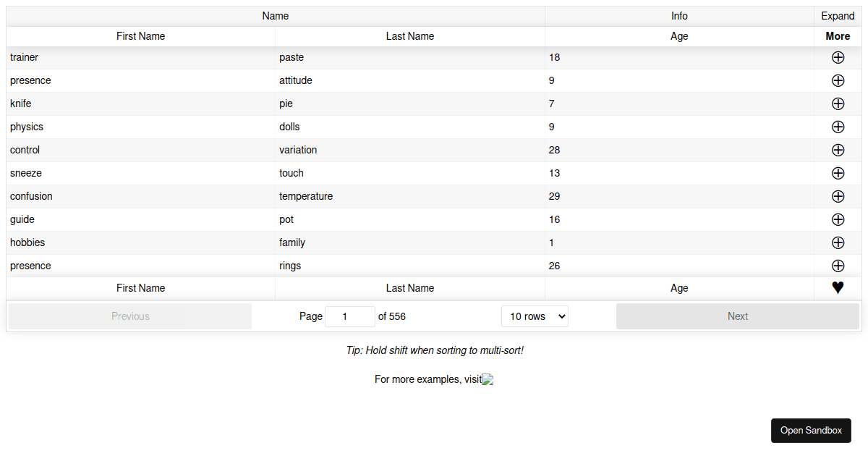868x456 pixels.
Task: Go to the next page
Action: point(738,316)
